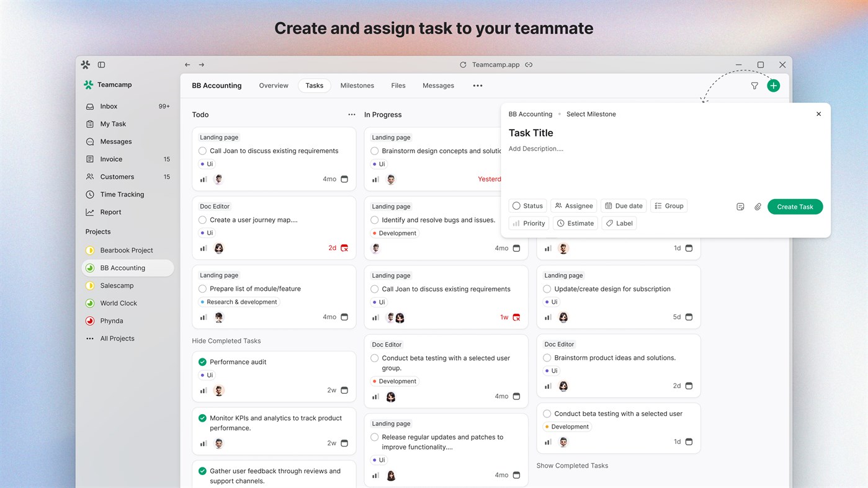
Task: Check the 'Performance audit' completed task circle
Action: click(202, 362)
